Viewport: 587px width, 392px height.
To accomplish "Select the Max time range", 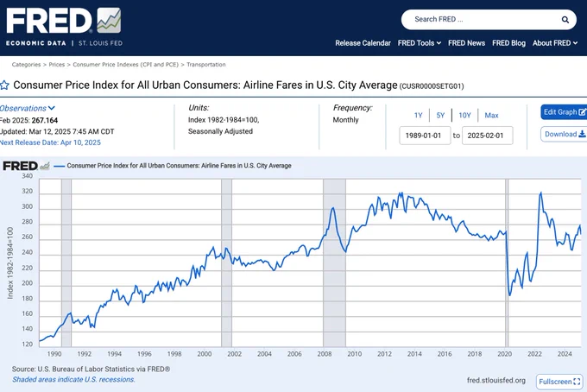I will point(491,116).
